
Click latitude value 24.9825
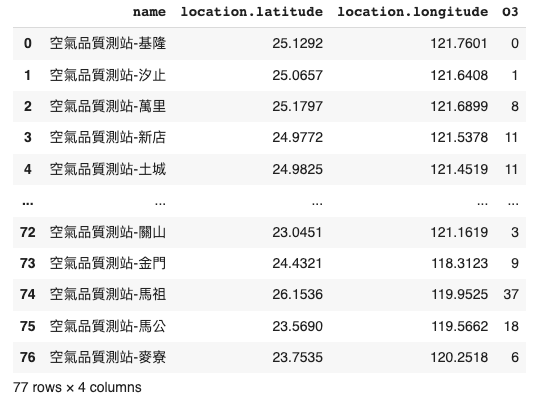tap(297, 169)
